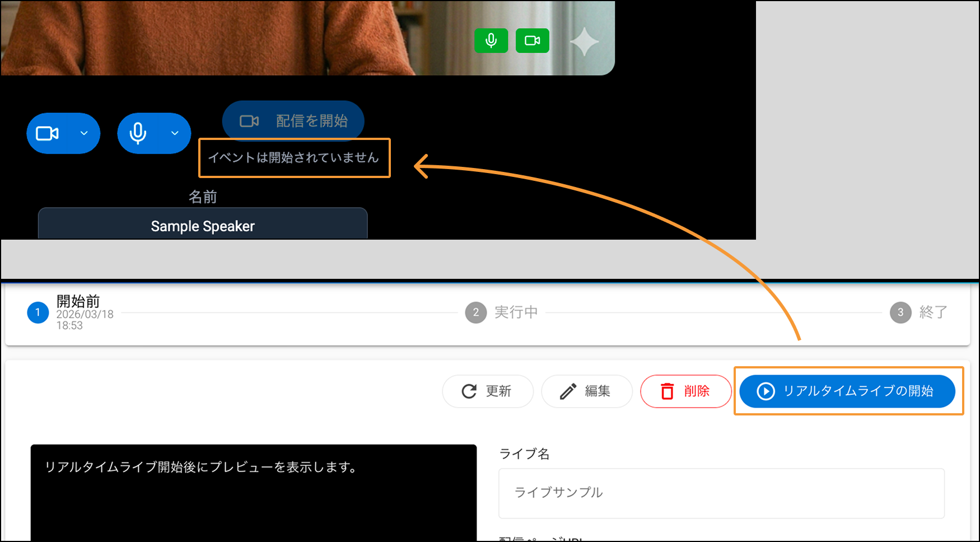
Task: Select step 2 実行中 in the stepper
Action: coord(476,312)
